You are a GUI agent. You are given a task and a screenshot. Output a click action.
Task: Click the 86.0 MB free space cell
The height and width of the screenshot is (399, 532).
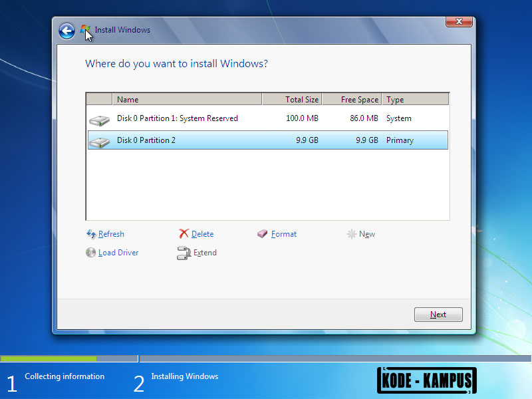[364, 118]
